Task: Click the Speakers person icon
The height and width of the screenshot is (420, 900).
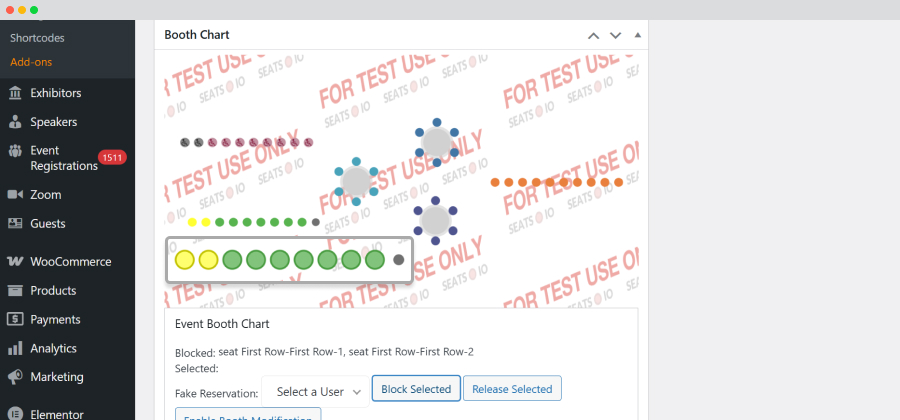Action: [x=15, y=122]
